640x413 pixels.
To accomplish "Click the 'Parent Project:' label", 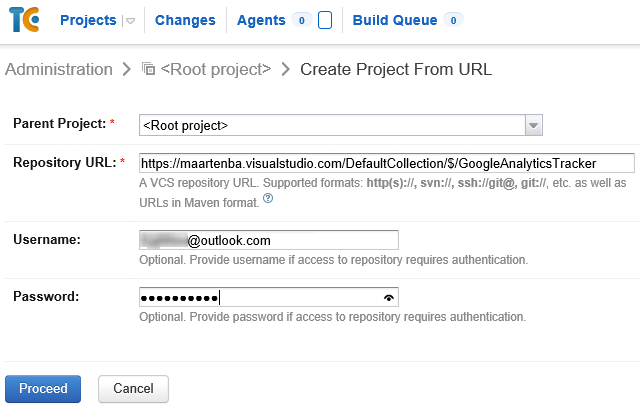I will 60,123.
